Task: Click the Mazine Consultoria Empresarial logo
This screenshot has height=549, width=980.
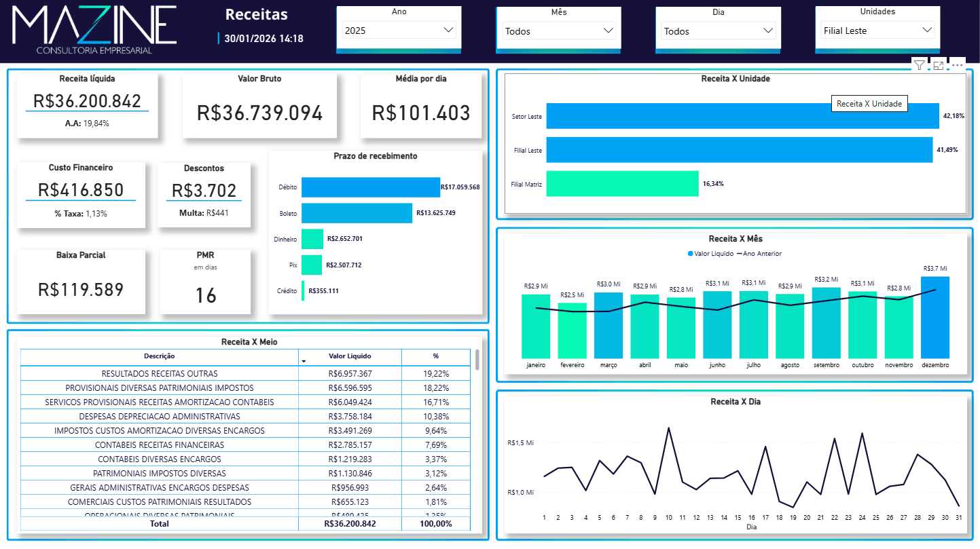Action: pyautogui.click(x=95, y=31)
